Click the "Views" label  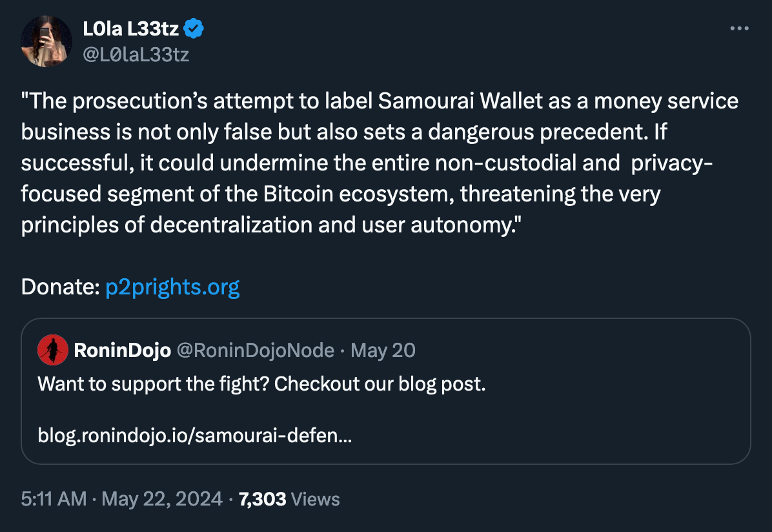[x=315, y=498]
